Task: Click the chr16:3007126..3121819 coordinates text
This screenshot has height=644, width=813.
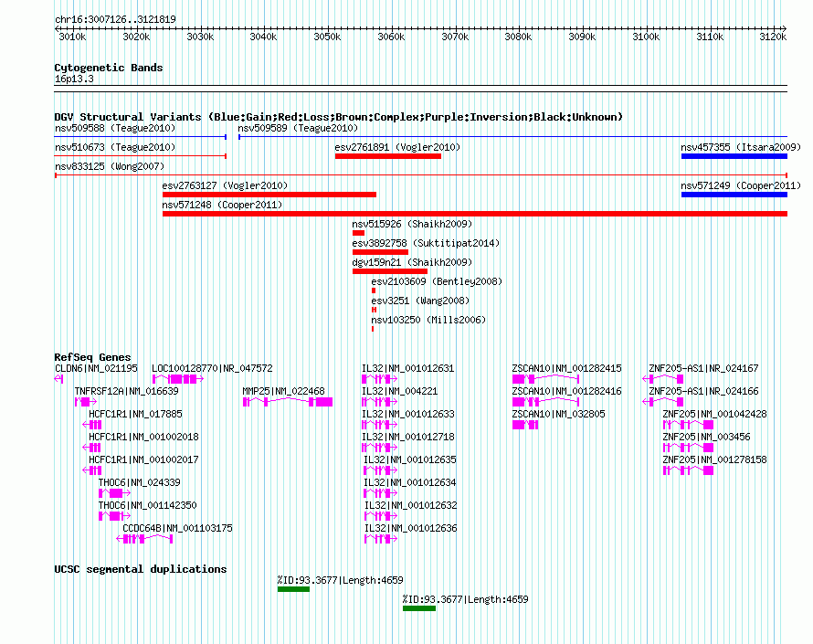Action: point(115,19)
